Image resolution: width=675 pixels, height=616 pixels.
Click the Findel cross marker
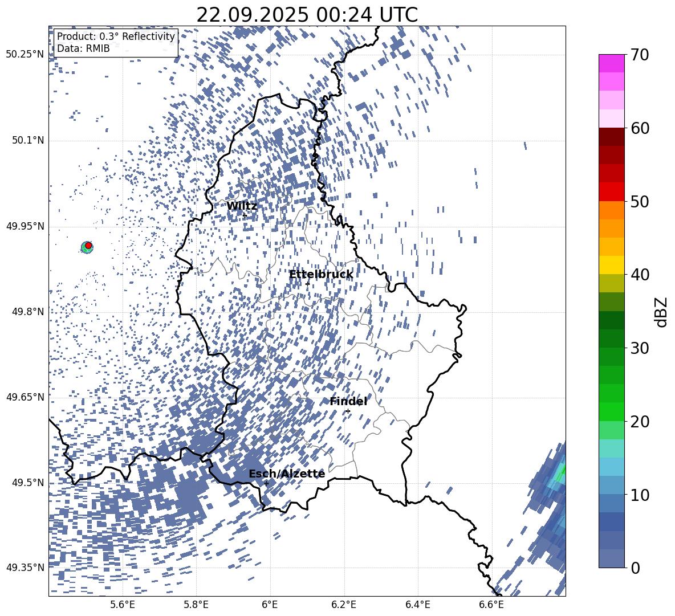click(348, 411)
